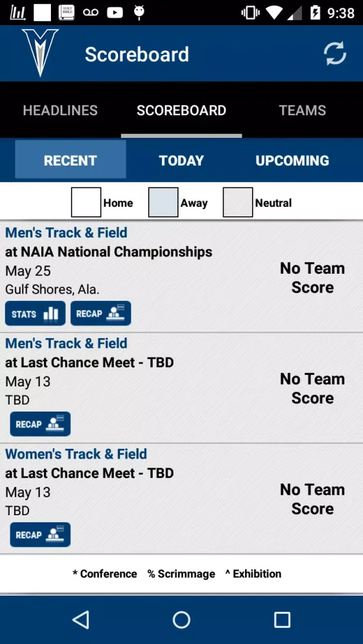363x644 pixels.
Task: Show UPCOMING games
Action: (x=292, y=160)
